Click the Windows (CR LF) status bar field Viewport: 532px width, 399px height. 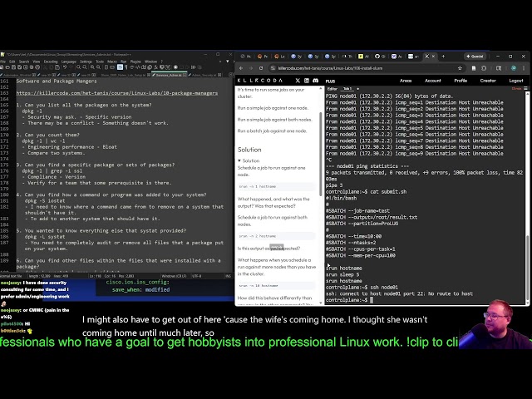(x=174, y=276)
